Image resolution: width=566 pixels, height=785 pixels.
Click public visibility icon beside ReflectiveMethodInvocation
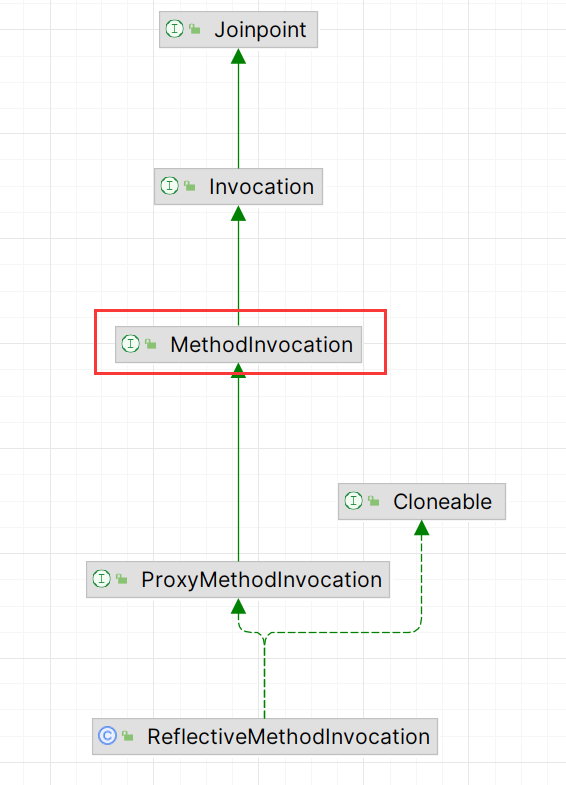pyautogui.click(x=128, y=736)
